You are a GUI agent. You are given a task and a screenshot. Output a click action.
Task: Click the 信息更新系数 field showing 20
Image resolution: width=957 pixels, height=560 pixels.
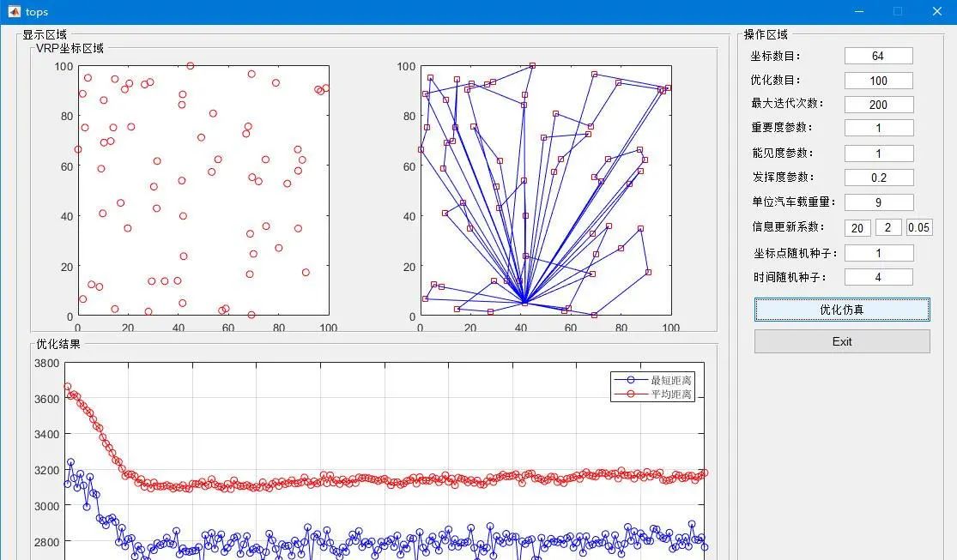coord(857,227)
